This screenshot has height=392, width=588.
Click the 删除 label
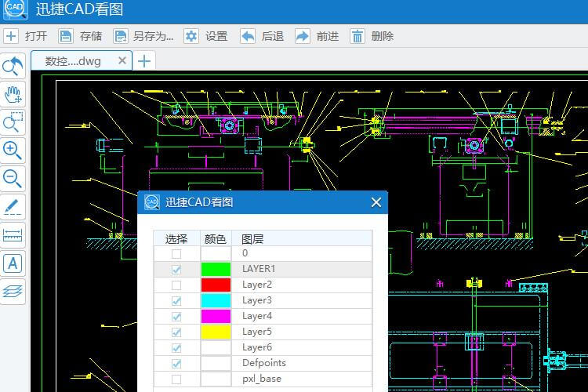(x=382, y=36)
